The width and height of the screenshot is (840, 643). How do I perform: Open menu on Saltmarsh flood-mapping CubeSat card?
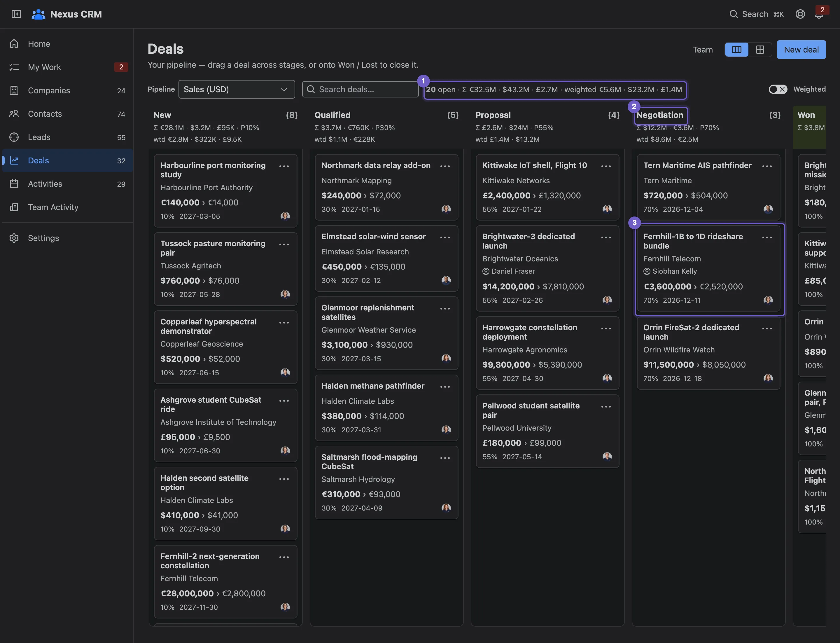(x=445, y=458)
